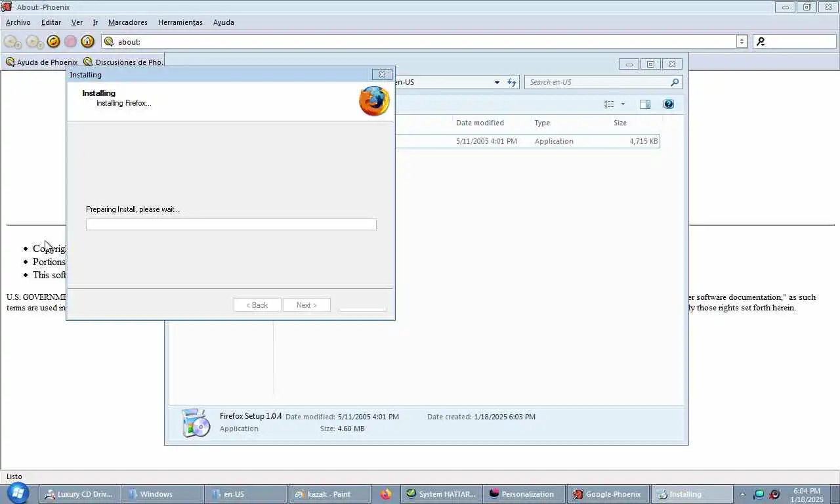This screenshot has width=840, height=504.
Task: Click the Explorer search magnifier icon
Action: click(674, 82)
